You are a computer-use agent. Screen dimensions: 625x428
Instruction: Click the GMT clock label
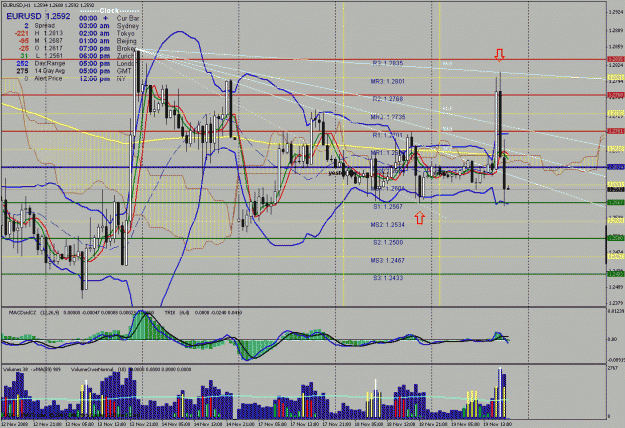pos(124,71)
